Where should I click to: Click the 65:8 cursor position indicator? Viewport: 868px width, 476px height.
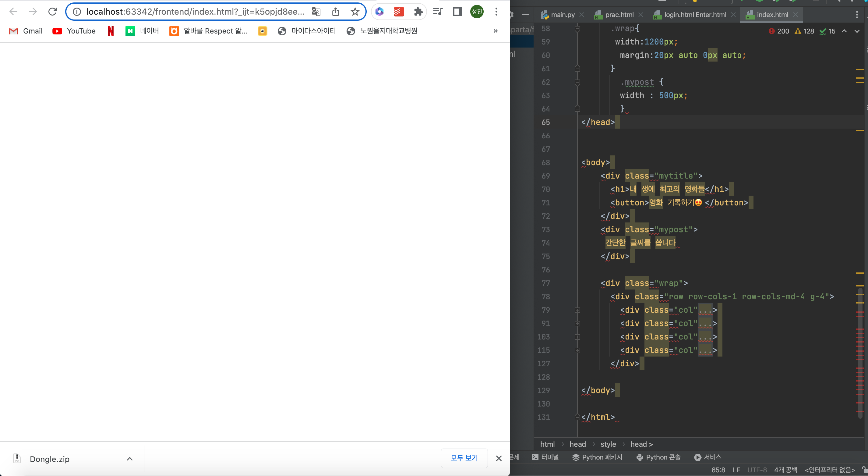coord(718,470)
